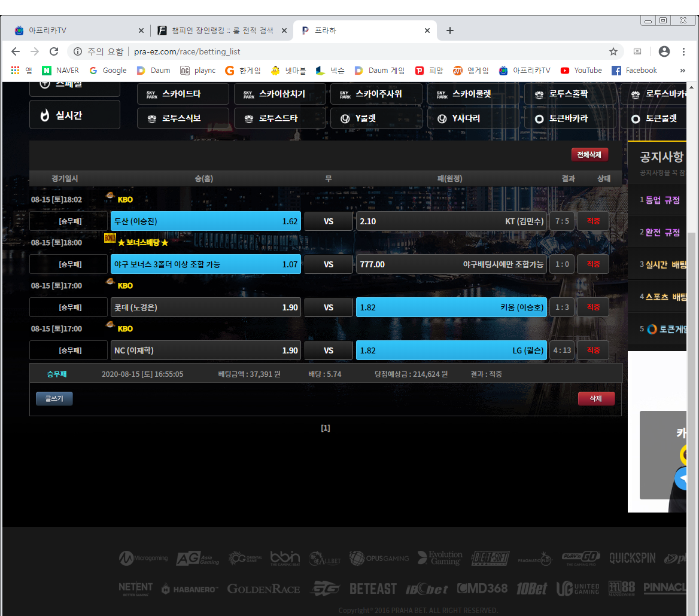The height and width of the screenshot is (616, 699).
Task: Open the NAVER bookmark
Action: [60, 71]
